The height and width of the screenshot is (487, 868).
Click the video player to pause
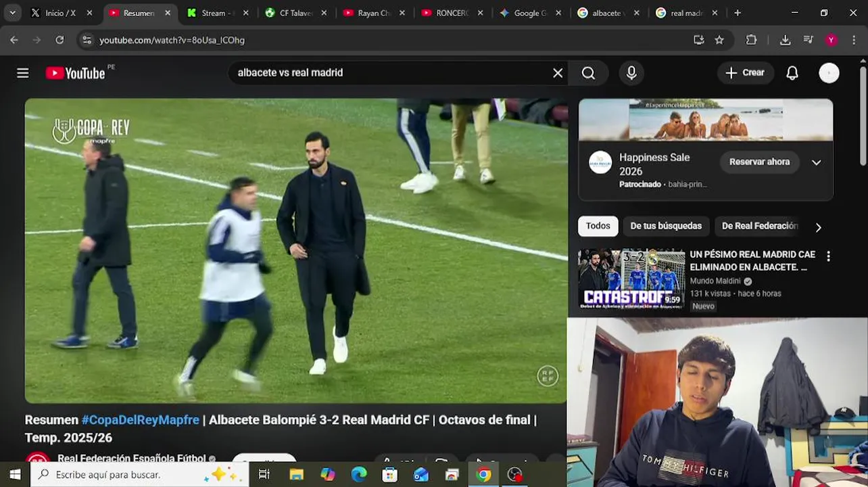295,251
